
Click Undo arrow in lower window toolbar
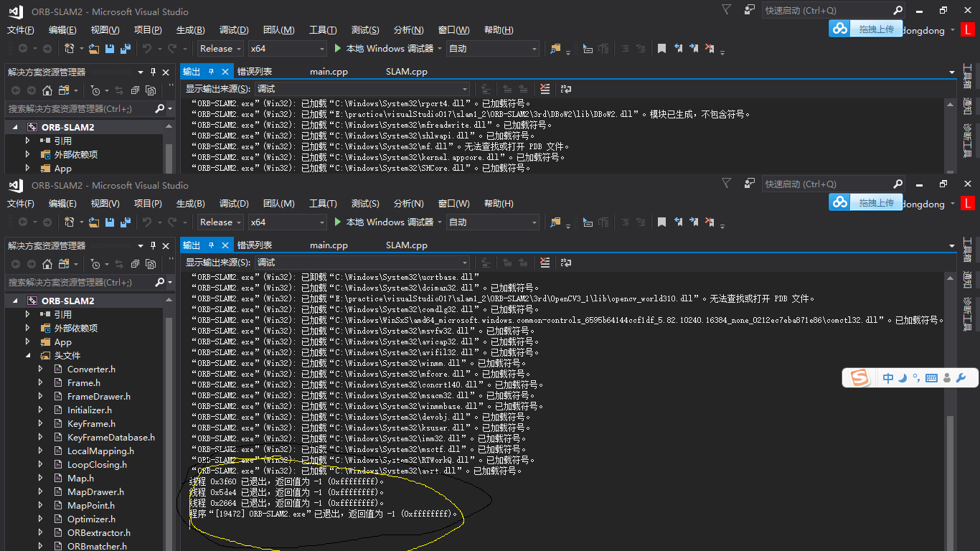coord(146,222)
